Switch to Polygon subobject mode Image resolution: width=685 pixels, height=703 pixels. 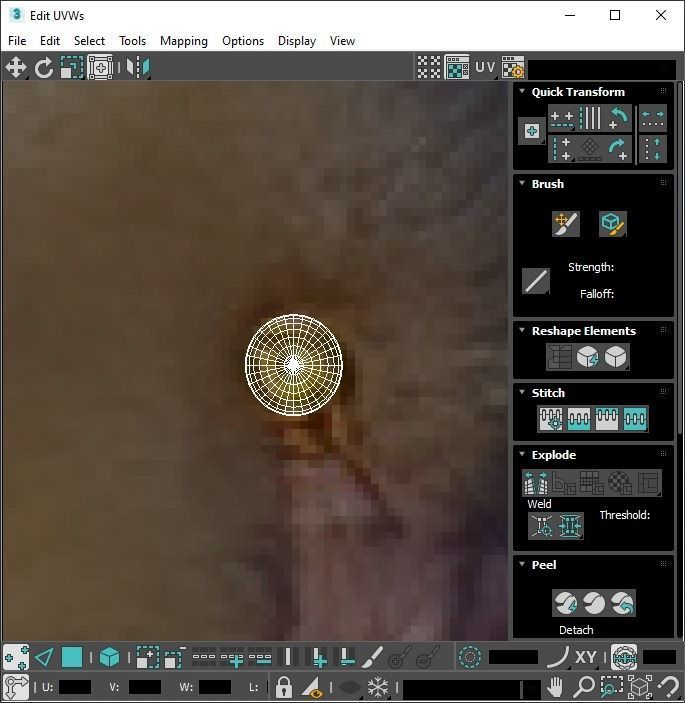[72, 657]
